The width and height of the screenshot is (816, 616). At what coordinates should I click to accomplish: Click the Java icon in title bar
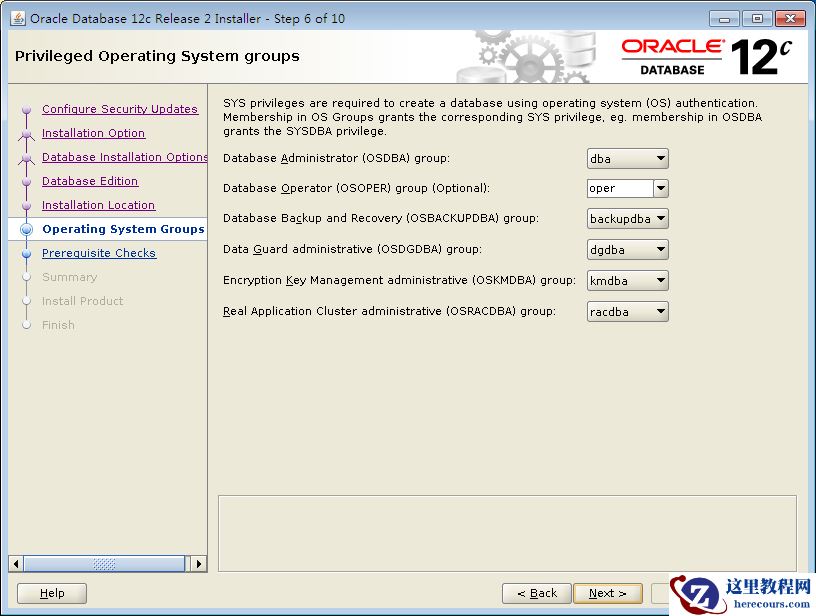tap(18, 18)
